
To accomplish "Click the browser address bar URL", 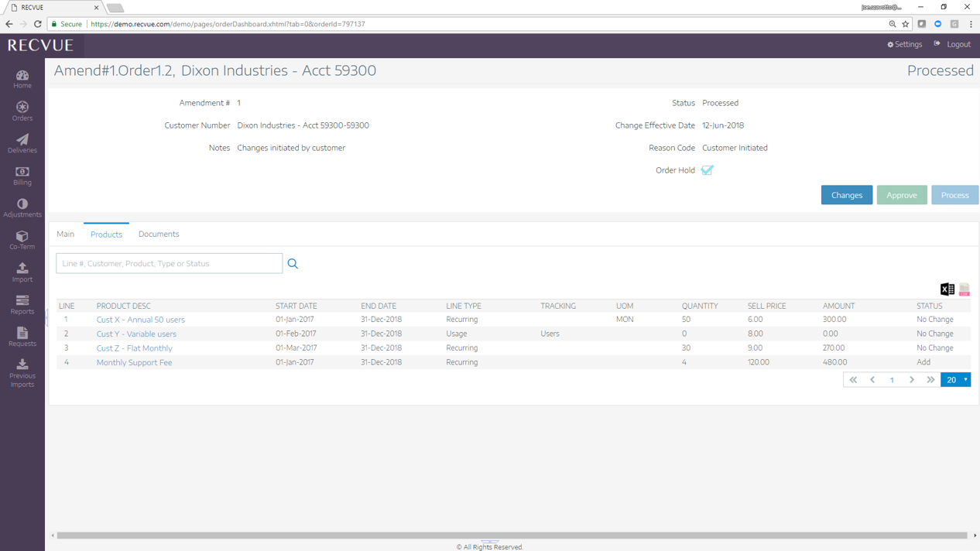I will click(x=228, y=24).
